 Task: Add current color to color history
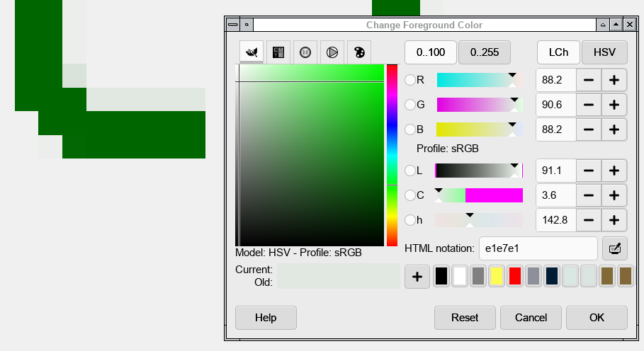(417, 277)
